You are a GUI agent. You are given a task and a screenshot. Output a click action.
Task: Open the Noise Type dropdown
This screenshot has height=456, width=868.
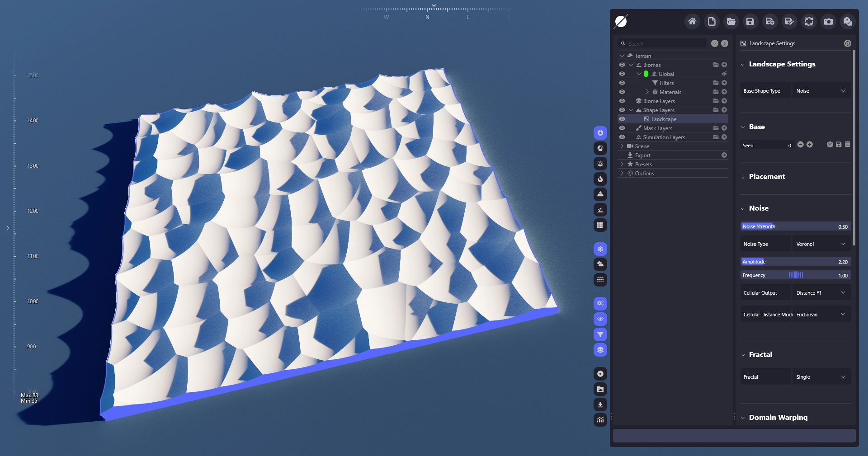coord(821,244)
